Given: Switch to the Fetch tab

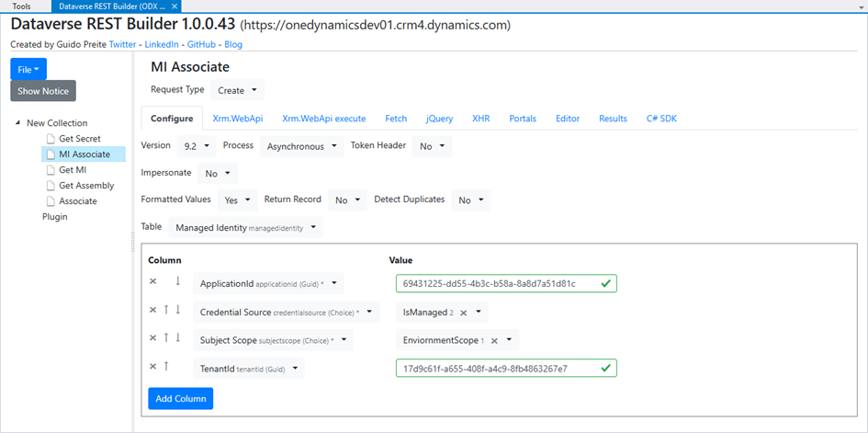Looking at the screenshot, I should click(x=396, y=119).
